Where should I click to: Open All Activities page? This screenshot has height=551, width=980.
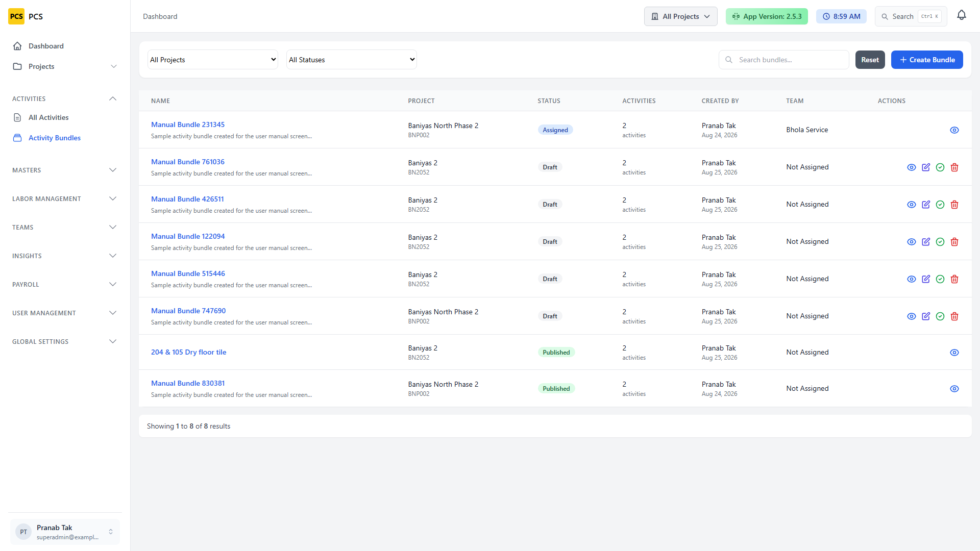[65, 117]
